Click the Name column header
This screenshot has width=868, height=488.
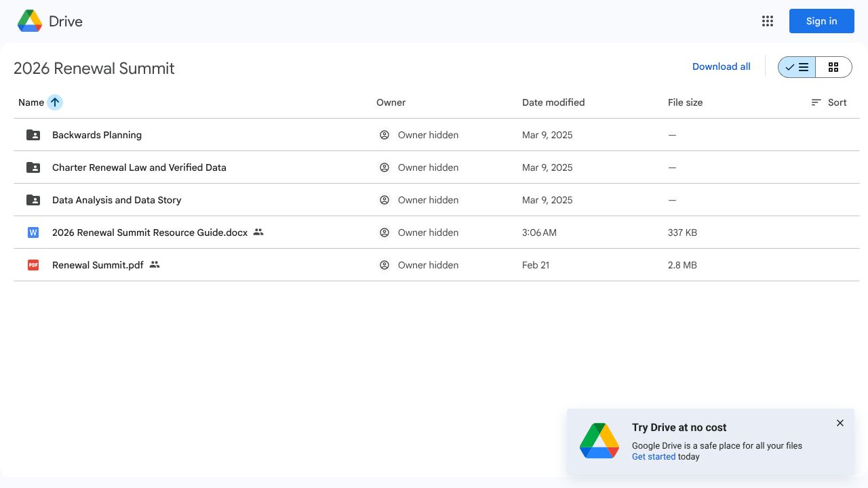pos(31,102)
